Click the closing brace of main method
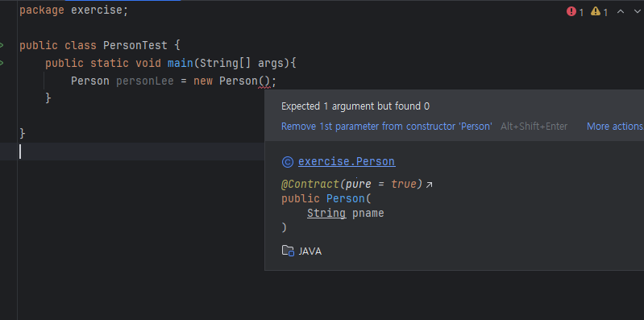 48,98
